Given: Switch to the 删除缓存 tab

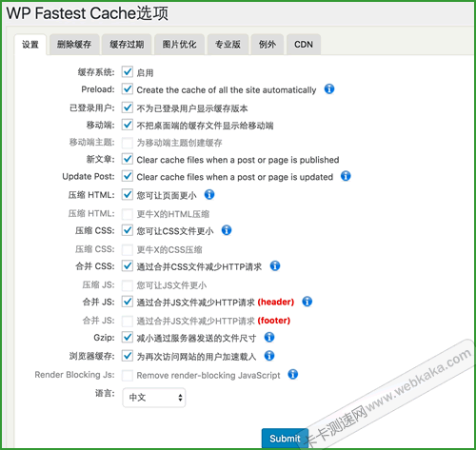Looking at the screenshot, I should pos(74,45).
